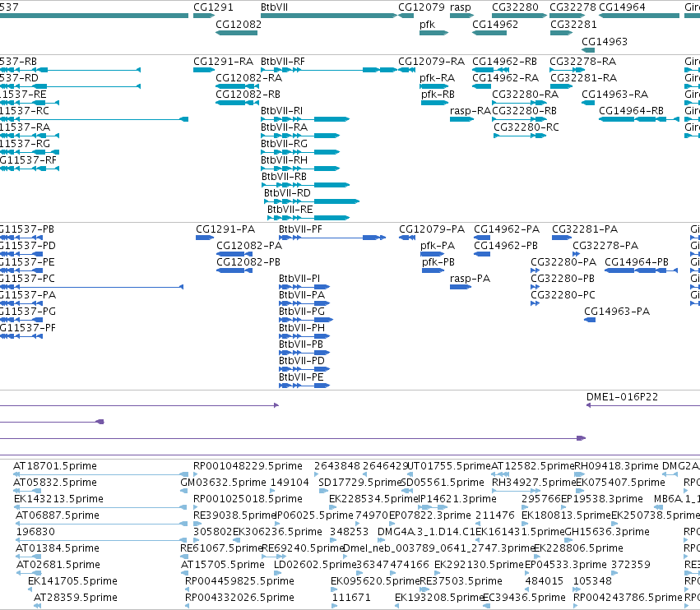The image size is (700, 610).
Task: Click the CG14963-PA protein label
Action: point(617,312)
